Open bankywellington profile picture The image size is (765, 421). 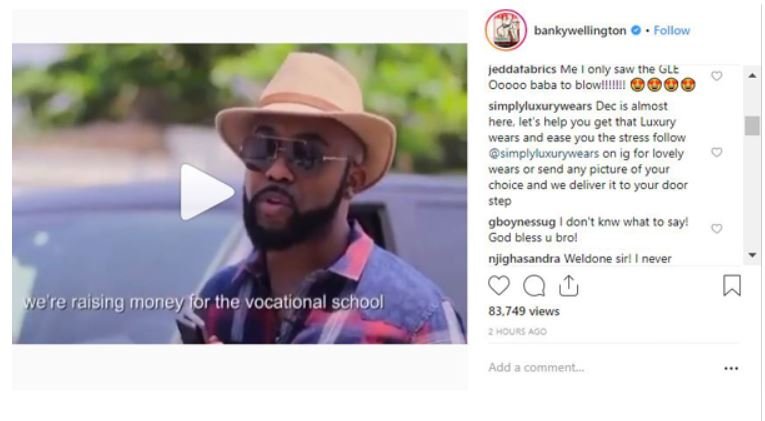coord(506,30)
